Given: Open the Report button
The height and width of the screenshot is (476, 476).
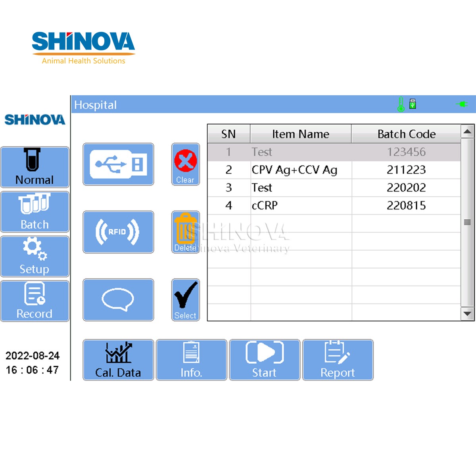Looking at the screenshot, I should [338, 360].
